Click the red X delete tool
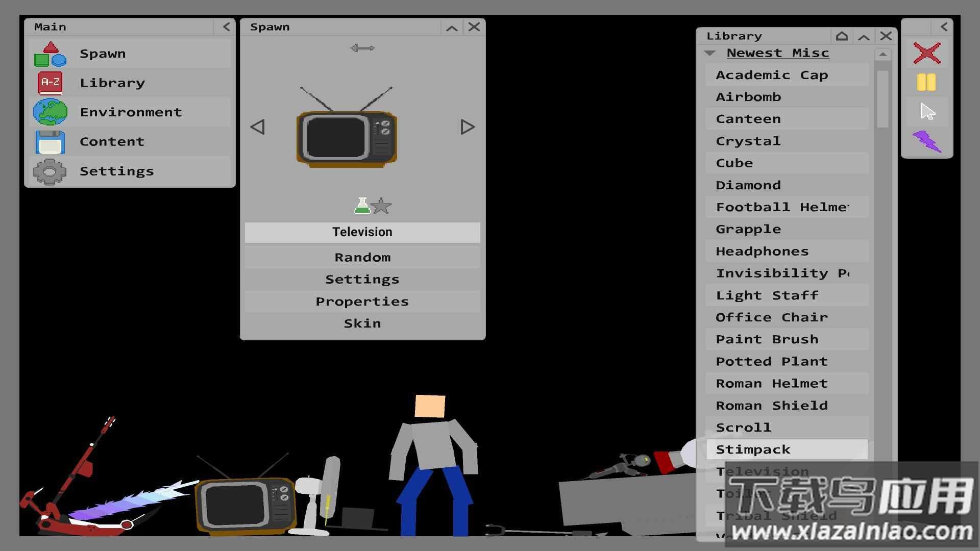 click(x=926, y=53)
